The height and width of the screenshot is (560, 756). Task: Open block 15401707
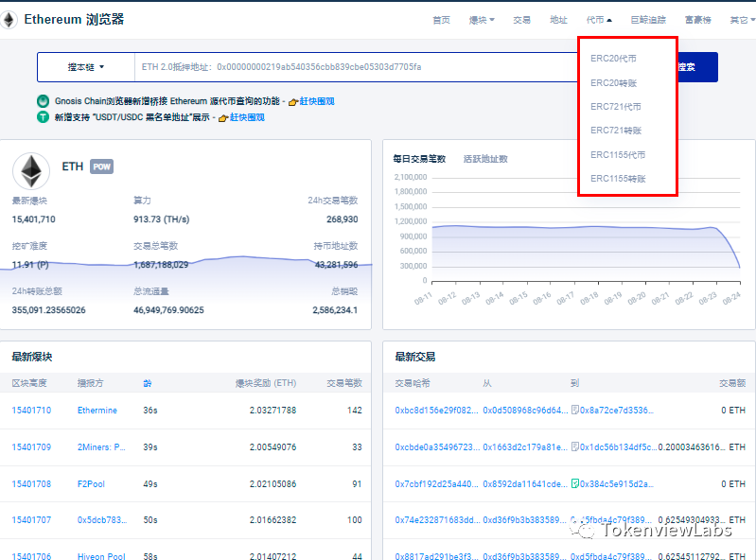tap(31, 520)
